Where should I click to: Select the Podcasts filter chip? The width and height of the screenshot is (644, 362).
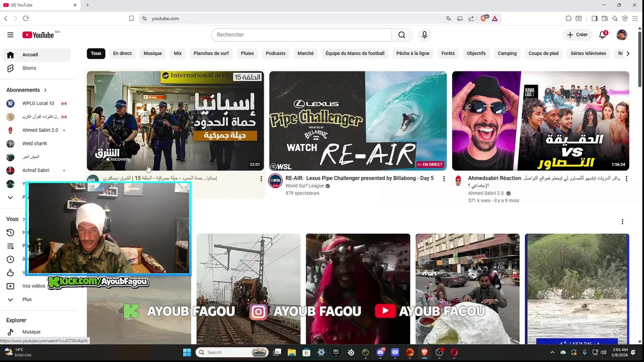click(276, 53)
